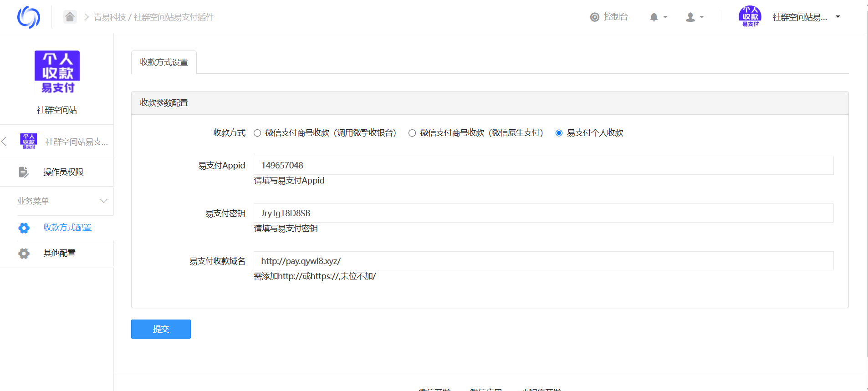Click the 操作员权限 document icon
This screenshot has height=391, width=868.
click(24, 172)
